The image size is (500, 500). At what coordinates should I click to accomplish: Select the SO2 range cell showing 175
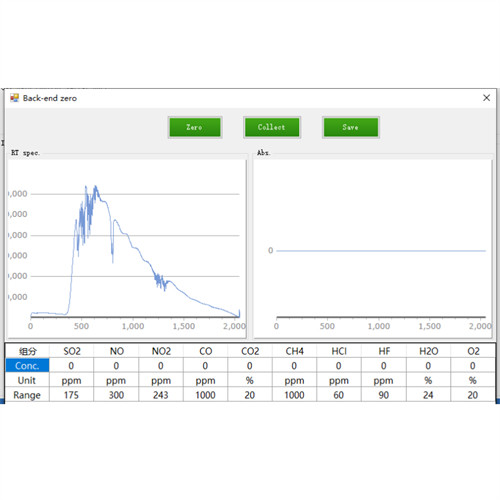click(x=72, y=395)
